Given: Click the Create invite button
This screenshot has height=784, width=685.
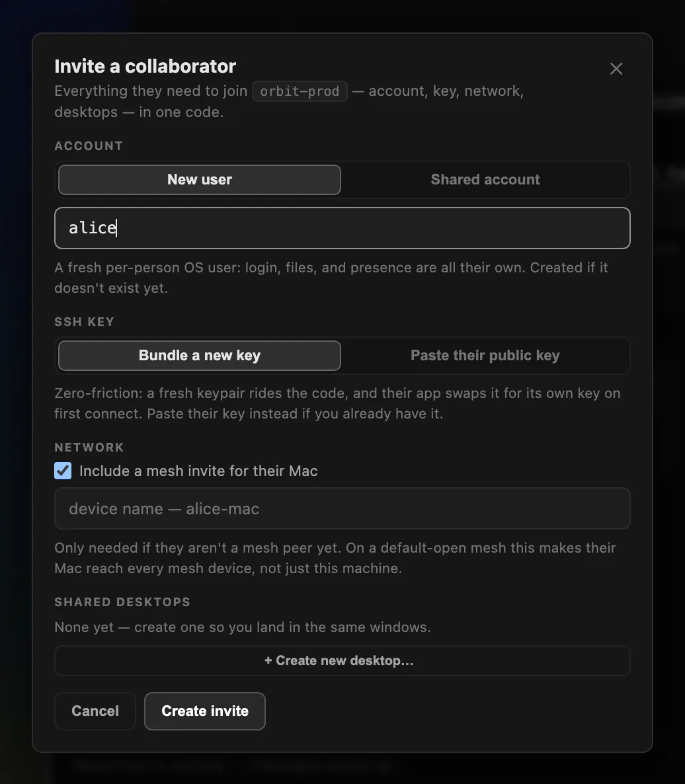Looking at the screenshot, I should 205,711.
